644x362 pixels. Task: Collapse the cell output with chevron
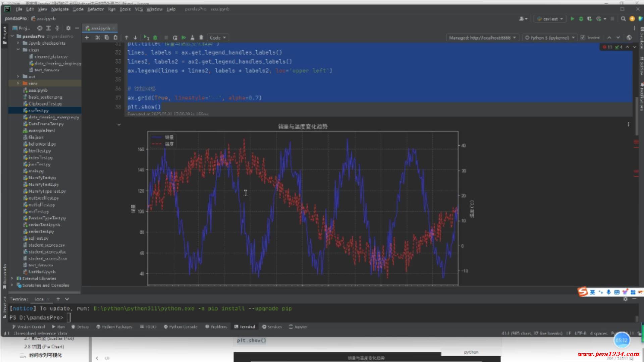[119, 124]
